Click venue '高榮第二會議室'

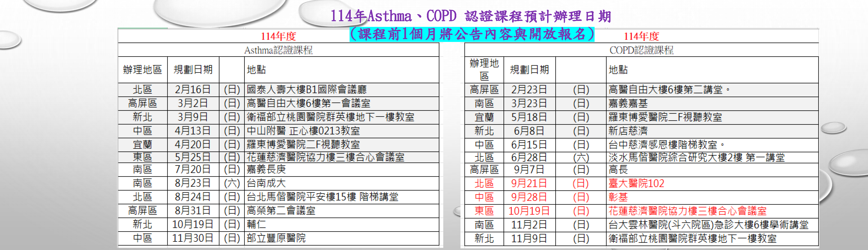coord(281,211)
